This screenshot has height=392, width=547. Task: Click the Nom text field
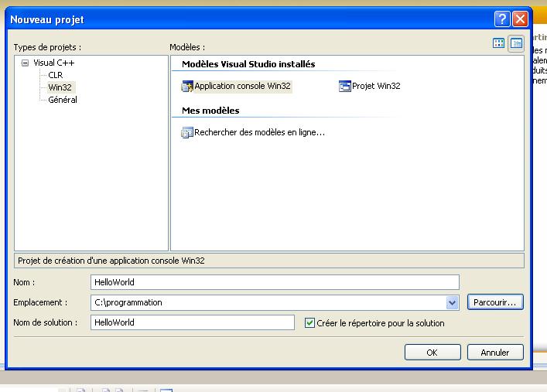(274, 283)
